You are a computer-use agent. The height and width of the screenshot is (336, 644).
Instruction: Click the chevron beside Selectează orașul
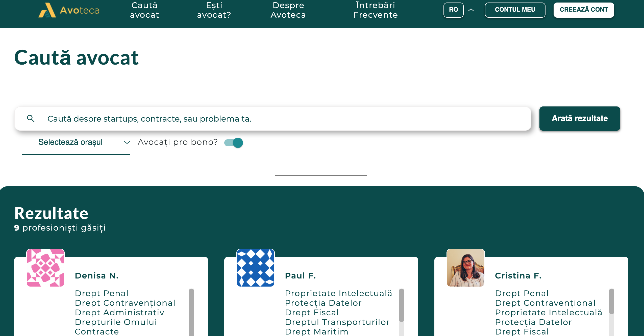(127, 143)
